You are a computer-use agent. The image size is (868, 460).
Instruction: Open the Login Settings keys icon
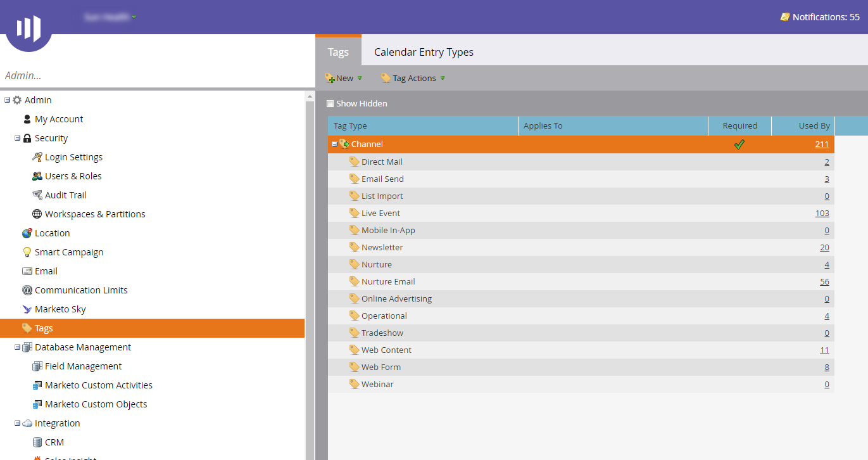pos(37,157)
